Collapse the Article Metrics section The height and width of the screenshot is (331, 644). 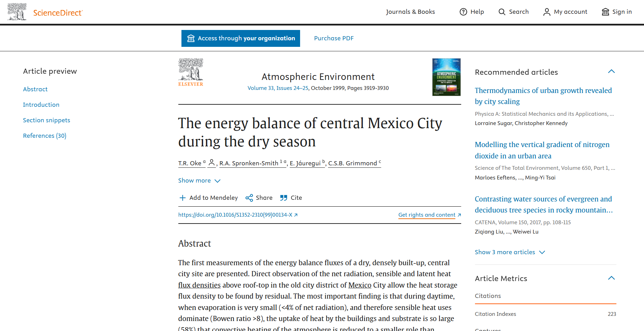pos(612,278)
